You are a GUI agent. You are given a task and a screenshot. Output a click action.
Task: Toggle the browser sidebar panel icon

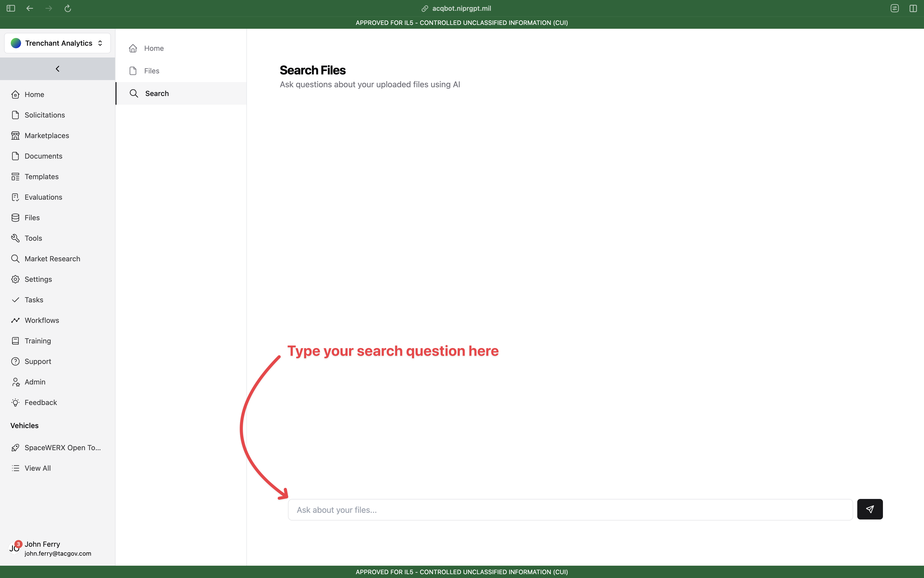pyautogui.click(x=11, y=8)
